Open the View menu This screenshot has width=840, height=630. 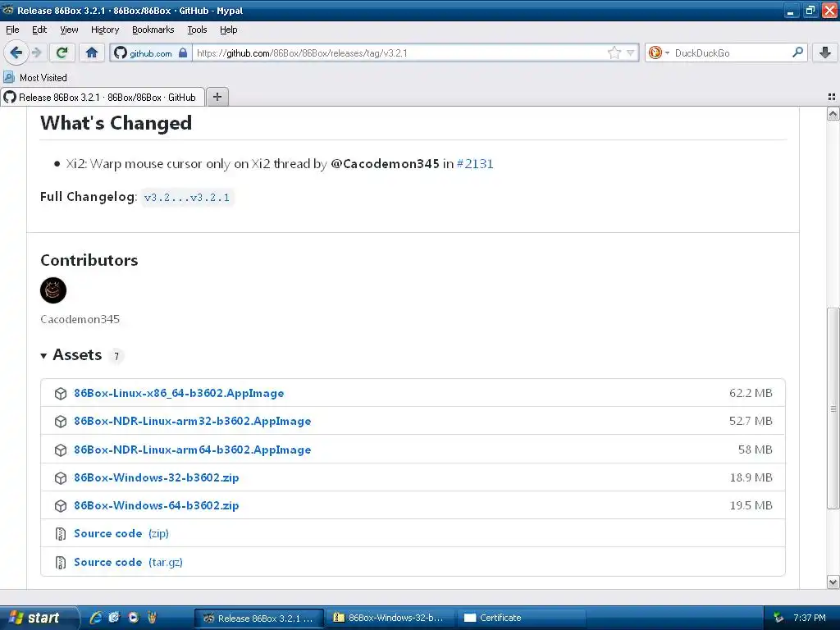69,30
